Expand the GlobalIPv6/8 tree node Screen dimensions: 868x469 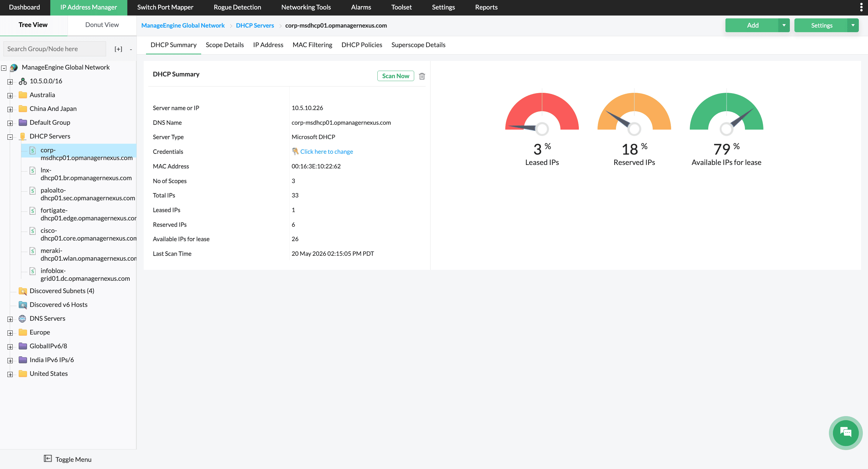[x=10, y=347]
